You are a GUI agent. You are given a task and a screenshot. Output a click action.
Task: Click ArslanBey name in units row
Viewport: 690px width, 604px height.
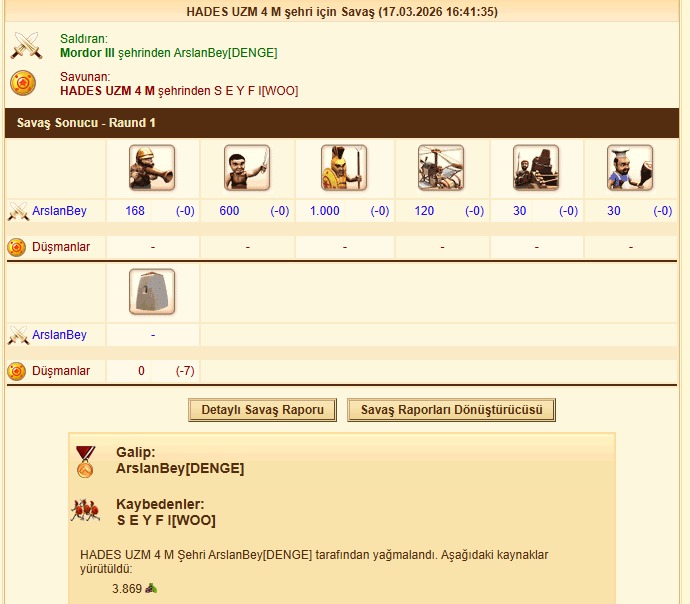tap(59, 211)
